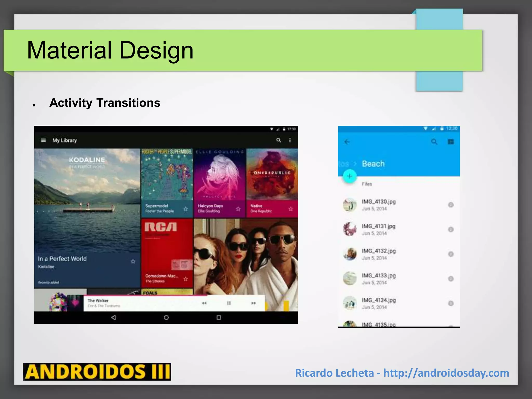Star the Halcyon Days album
The width and height of the screenshot is (532, 399).
pyautogui.click(x=238, y=209)
